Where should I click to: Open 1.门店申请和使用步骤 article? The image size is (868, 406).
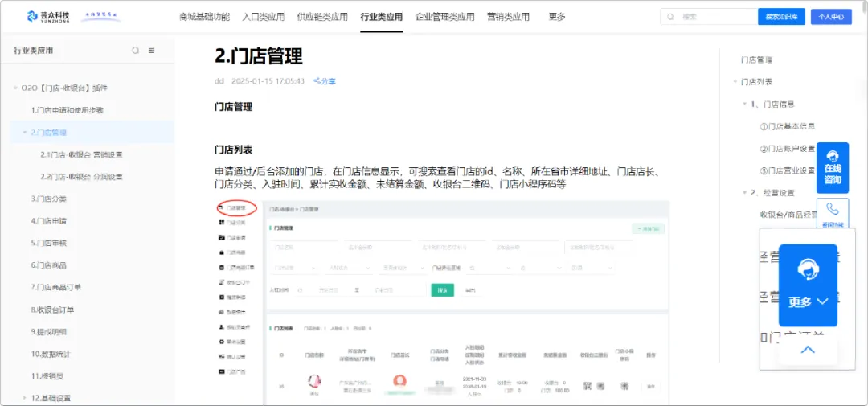67,110
